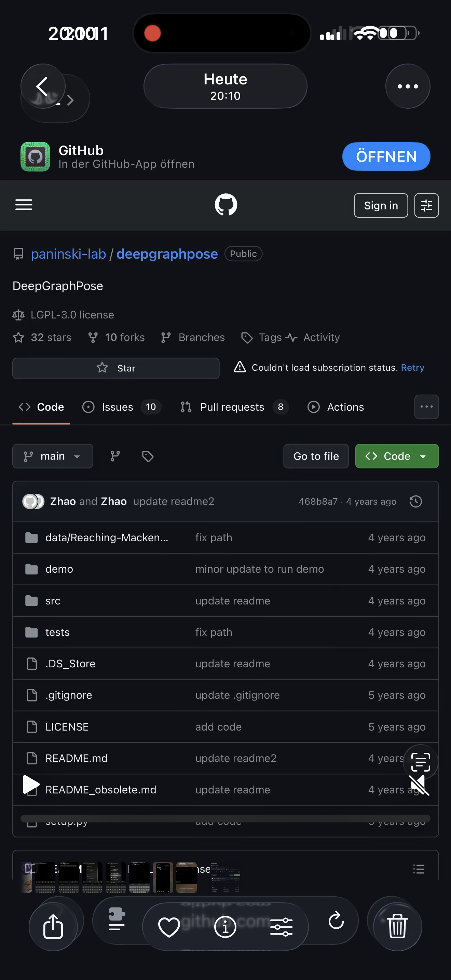This screenshot has height=980, width=451.
Task: Go to GitHub homepage via Octocat logo
Action: tap(226, 205)
